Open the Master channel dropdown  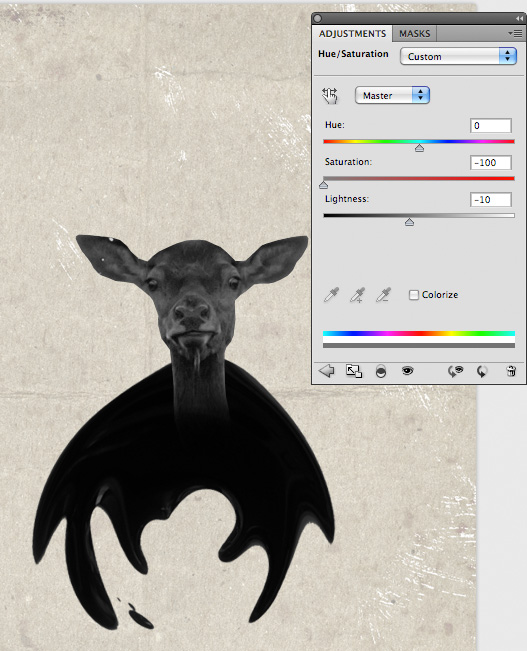coord(392,95)
